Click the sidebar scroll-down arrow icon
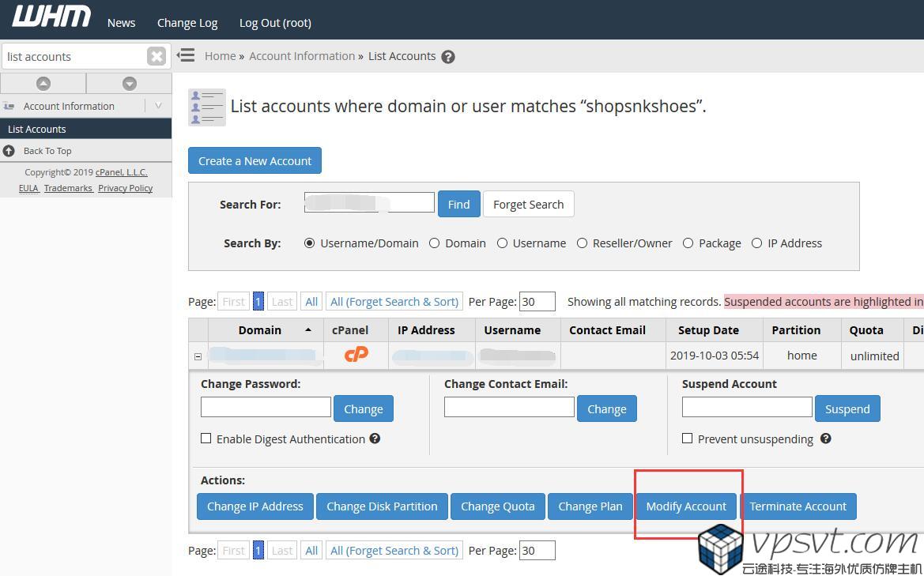The height and width of the screenshot is (576, 924). click(x=130, y=83)
